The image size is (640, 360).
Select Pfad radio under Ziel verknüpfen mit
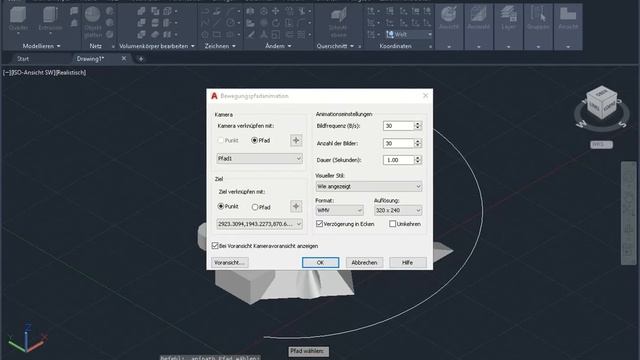261,207
